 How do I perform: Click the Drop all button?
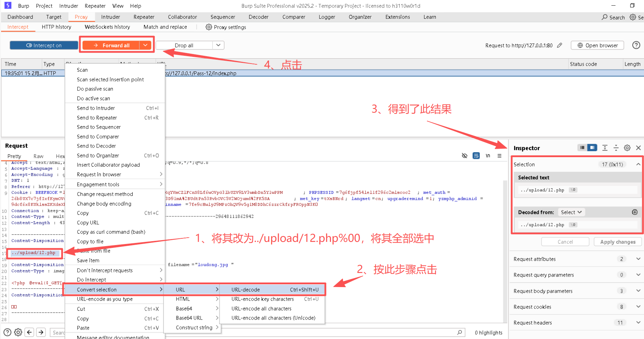click(x=184, y=45)
